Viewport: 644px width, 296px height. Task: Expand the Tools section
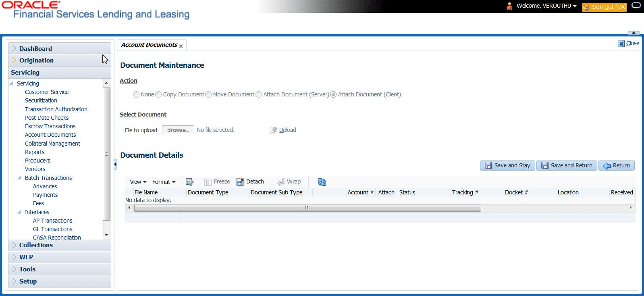(15, 269)
